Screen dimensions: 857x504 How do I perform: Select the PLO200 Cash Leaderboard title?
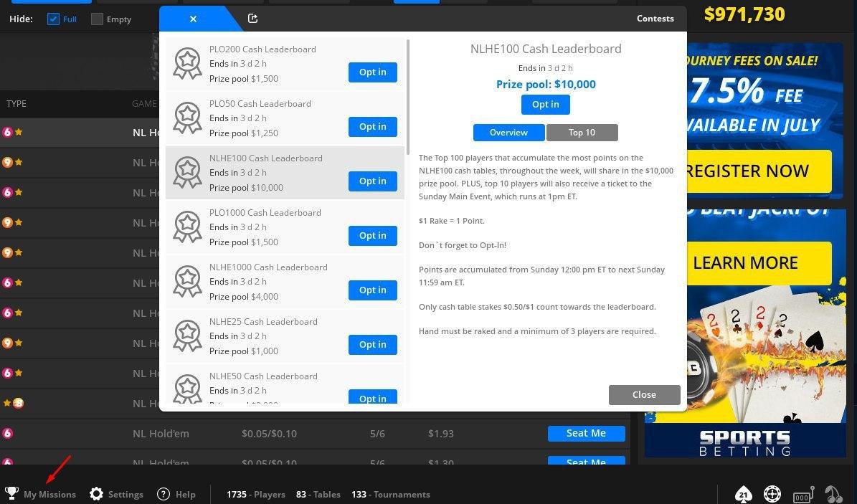click(x=262, y=49)
